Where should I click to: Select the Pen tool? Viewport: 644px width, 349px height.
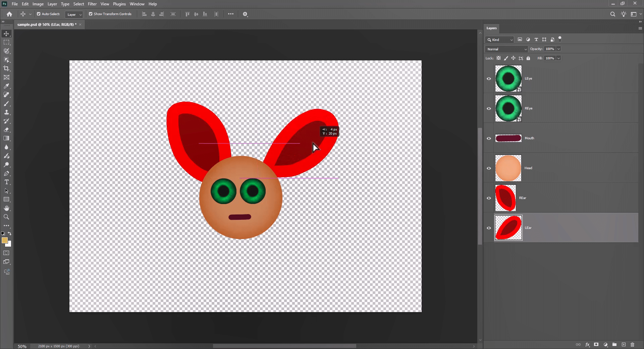[x=6, y=173]
